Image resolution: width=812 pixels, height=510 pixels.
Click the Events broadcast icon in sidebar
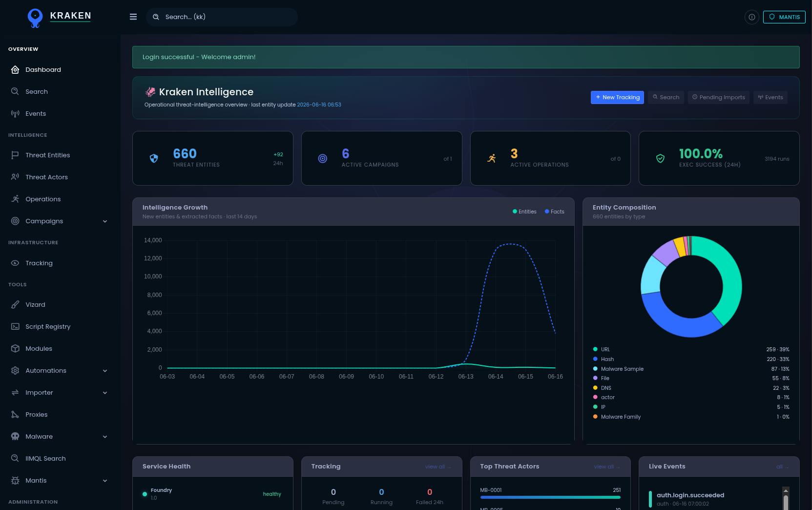click(x=15, y=114)
